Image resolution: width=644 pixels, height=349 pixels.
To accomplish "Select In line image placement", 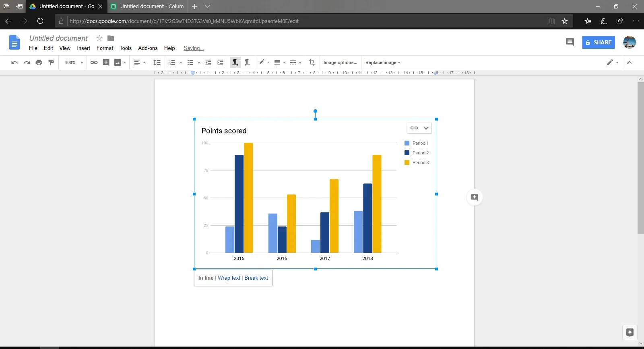I will point(206,278).
